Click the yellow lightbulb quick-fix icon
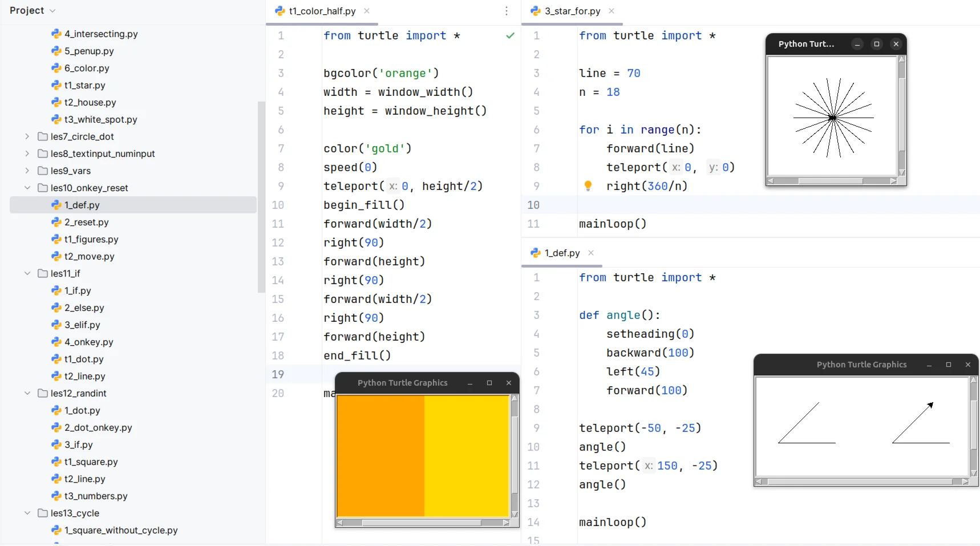Image resolution: width=980 pixels, height=546 pixels. pyautogui.click(x=588, y=185)
